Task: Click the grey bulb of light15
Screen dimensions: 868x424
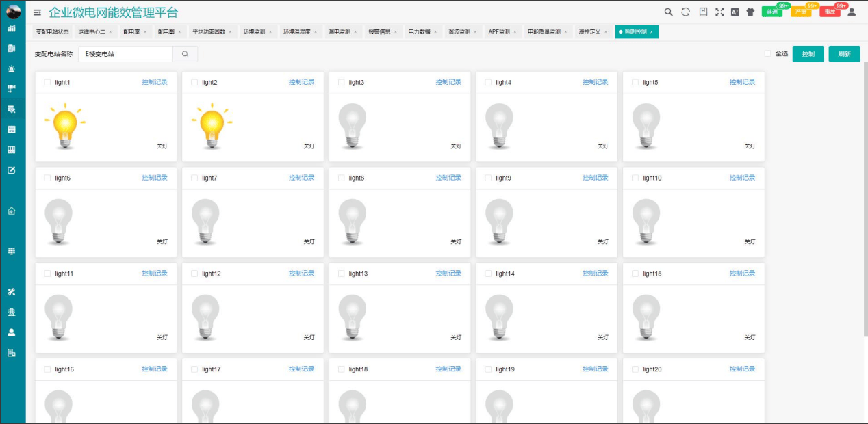Action: pyautogui.click(x=646, y=317)
